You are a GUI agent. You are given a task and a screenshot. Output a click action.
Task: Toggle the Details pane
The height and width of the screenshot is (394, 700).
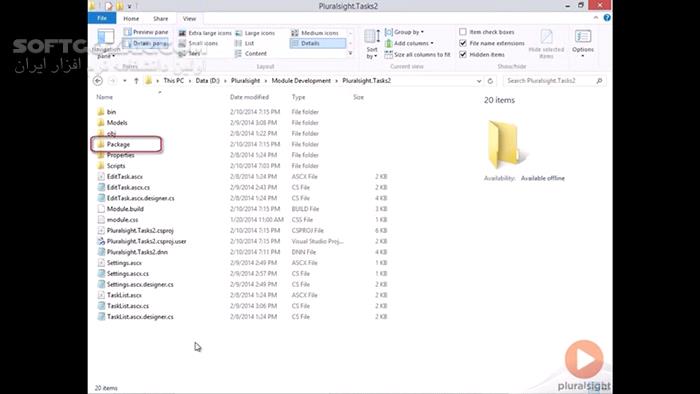coord(146,43)
